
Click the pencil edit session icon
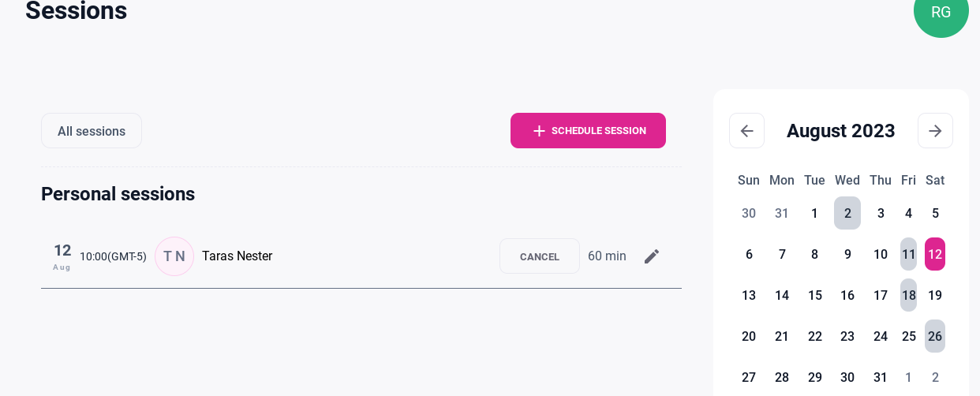click(652, 256)
